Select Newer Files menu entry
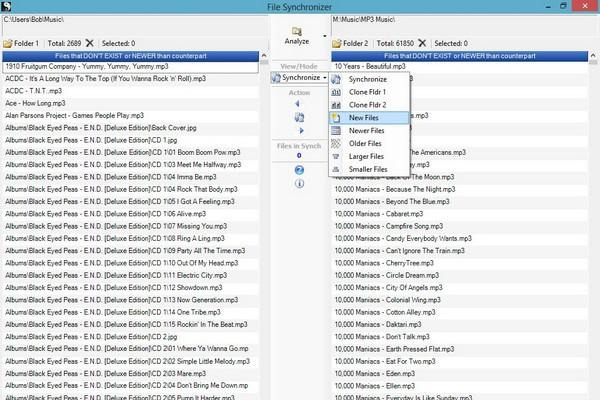Screen dimensions: 600x400 tap(369, 131)
